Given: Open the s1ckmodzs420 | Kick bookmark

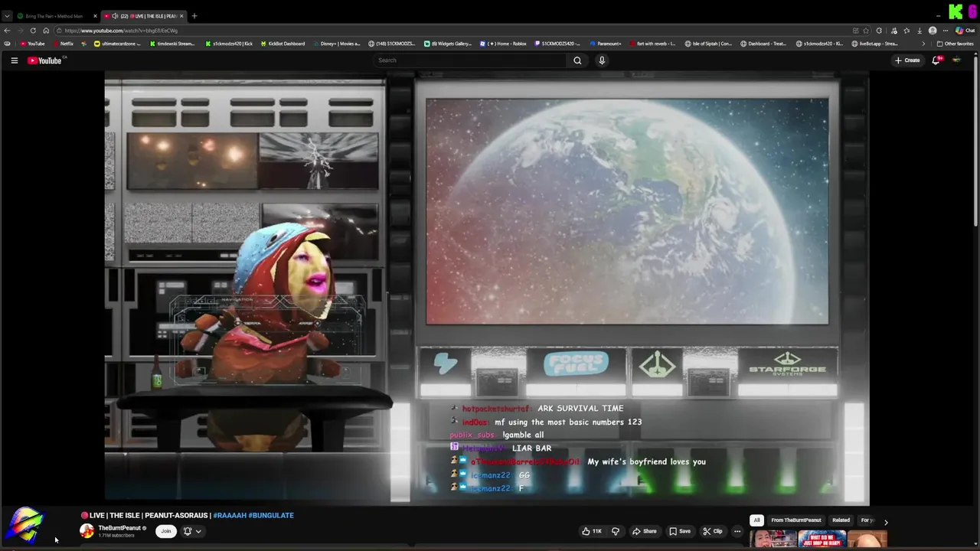Looking at the screenshot, I should tap(229, 44).
